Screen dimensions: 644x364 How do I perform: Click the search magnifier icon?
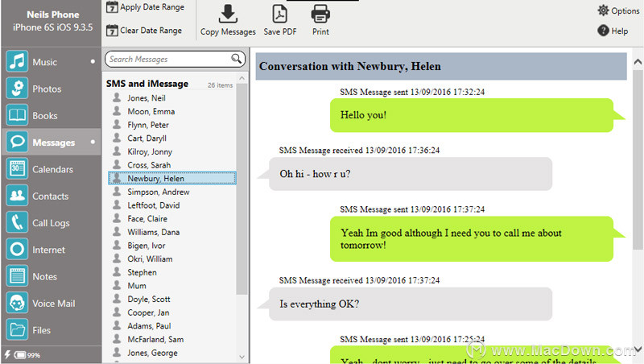pyautogui.click(x=236, y=59)
